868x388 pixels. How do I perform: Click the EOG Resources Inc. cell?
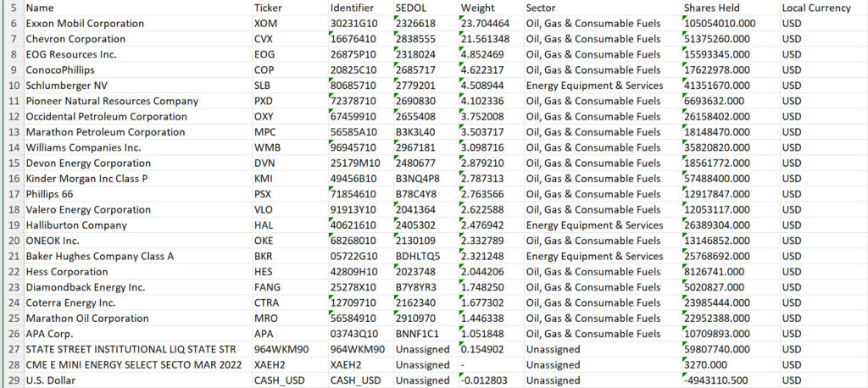coord(137,55)
